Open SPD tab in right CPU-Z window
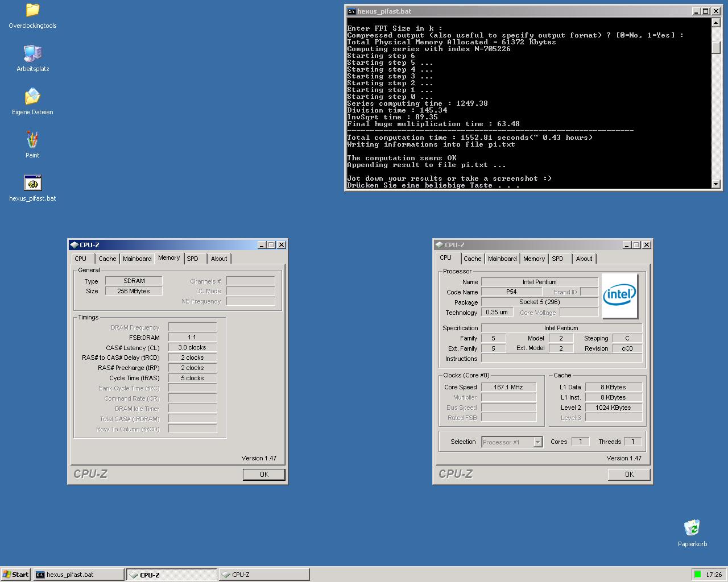The width and height of the screenshot is (728, 582). coord(558,259)
